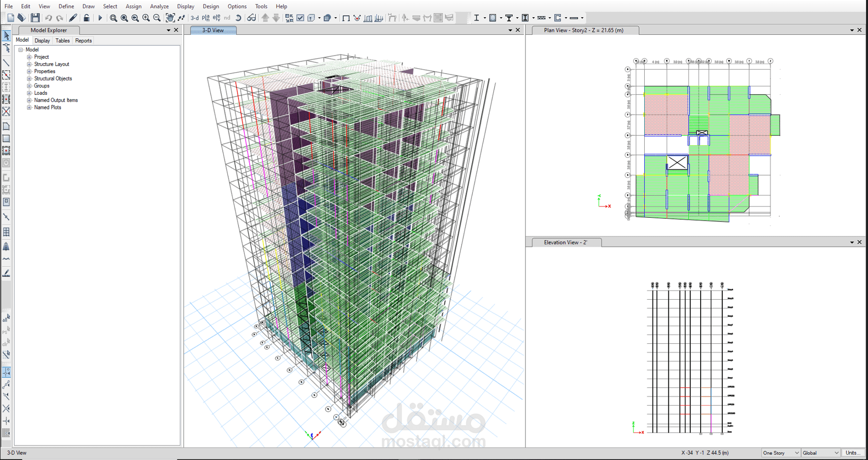The height and width of the screenshot is (460, 868).
Task: Click the pencil Refresh/Edit icon in toolbar
Action: click(73, 18)
